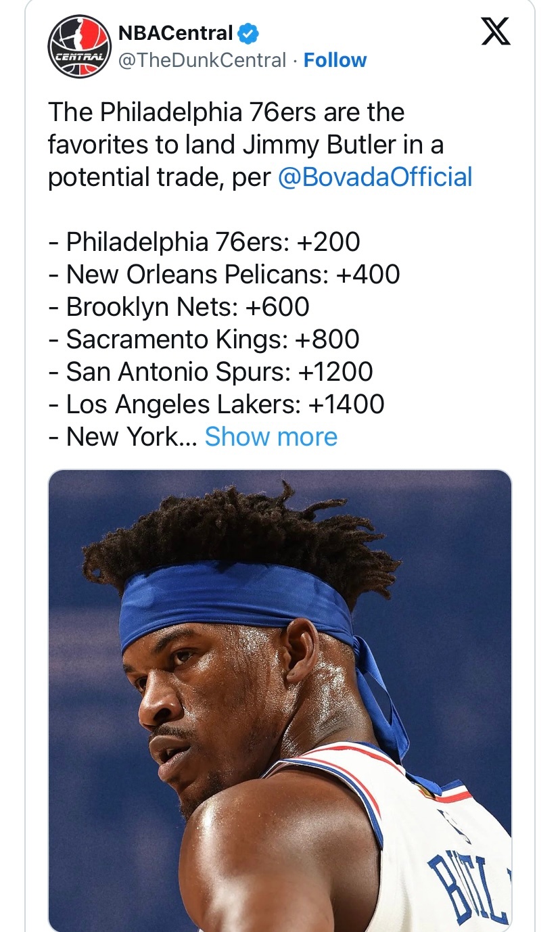Open the @BovadaOfficial mention
The image size is (560, 932).
point(375,177)
